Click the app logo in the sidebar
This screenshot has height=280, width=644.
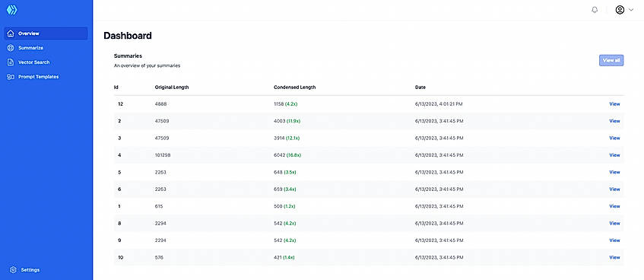pos(12,10)
